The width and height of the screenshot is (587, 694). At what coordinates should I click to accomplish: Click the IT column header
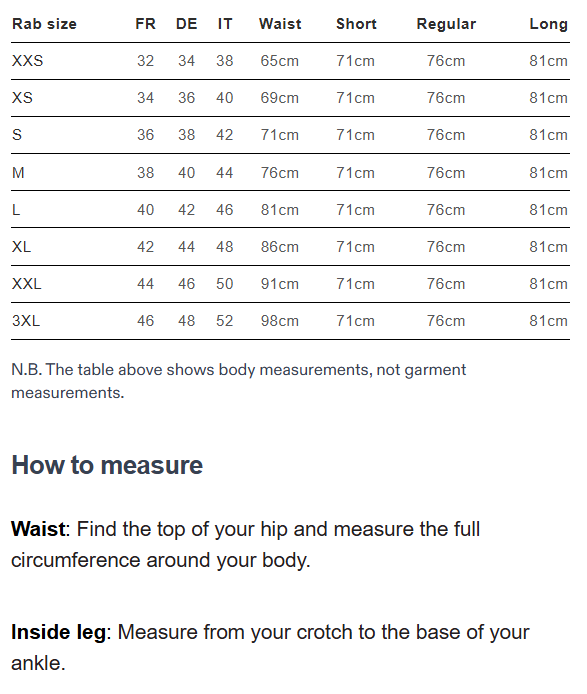(x=225, y=24)
